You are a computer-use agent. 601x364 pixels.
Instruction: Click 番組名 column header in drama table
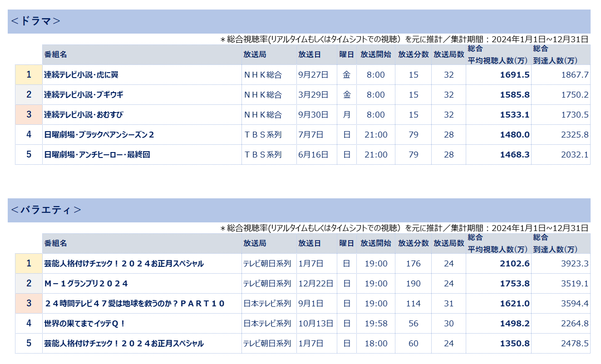[x=55, y=54]
